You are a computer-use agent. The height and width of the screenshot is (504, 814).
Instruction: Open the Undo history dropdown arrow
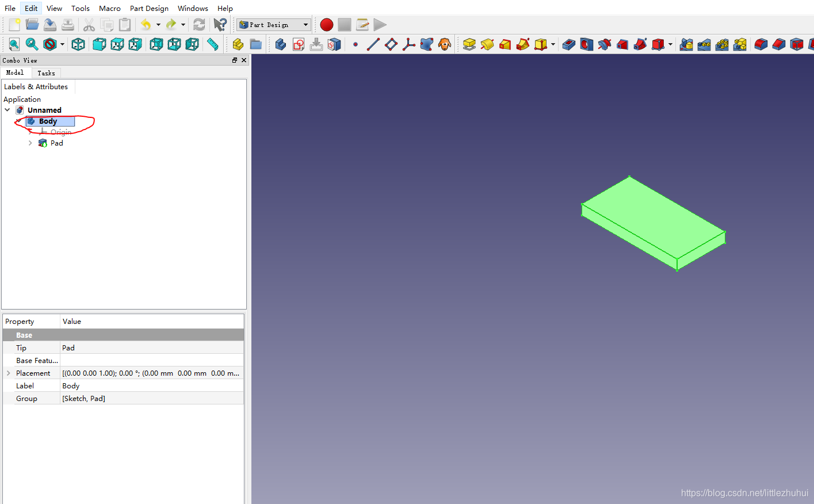(x=158, y=25)
